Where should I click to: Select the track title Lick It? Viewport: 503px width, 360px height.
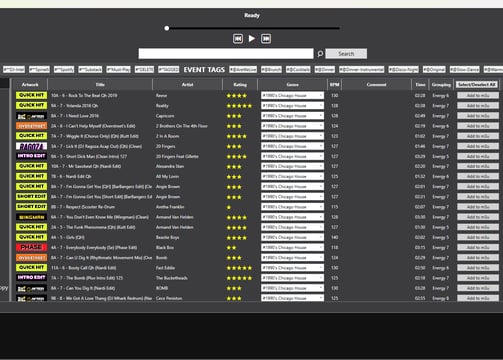coord(96,146)
